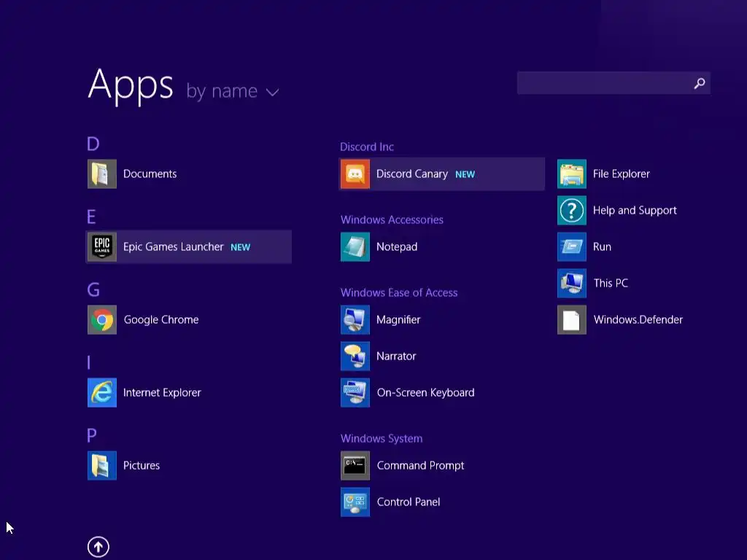
Task: Click NEW badge beside Epic Games Launcher
Action: pyautogui.click(x=240, y=248)
